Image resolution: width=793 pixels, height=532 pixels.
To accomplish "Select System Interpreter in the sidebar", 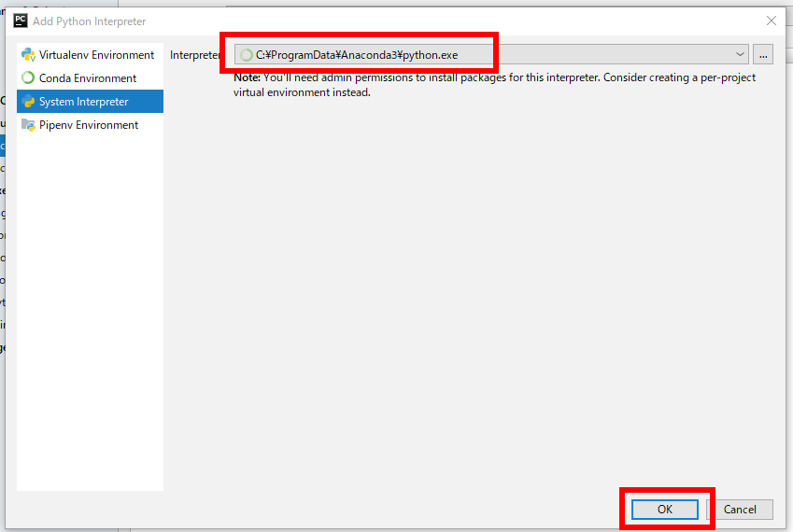I will click(90, 101).
